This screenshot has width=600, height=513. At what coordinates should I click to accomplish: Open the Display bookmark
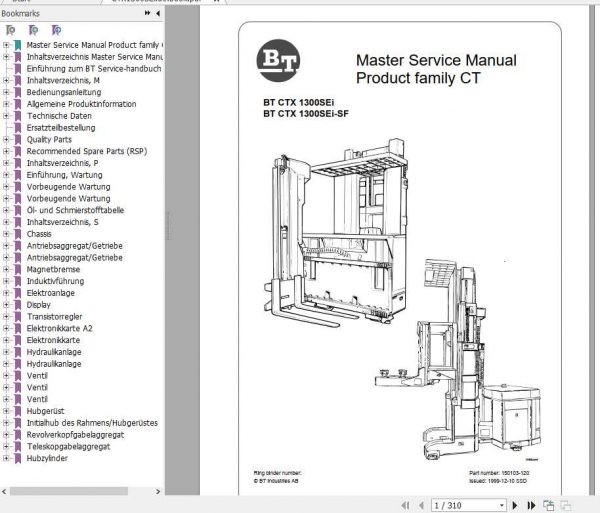(38, 305)
